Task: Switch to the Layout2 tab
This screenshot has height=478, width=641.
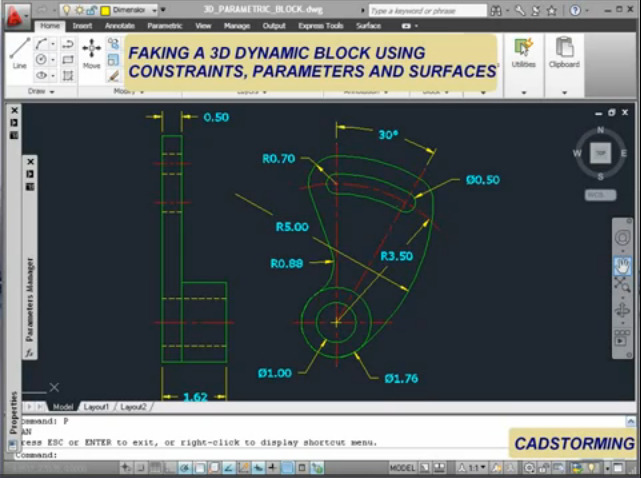Action: [x=133, y=407]
